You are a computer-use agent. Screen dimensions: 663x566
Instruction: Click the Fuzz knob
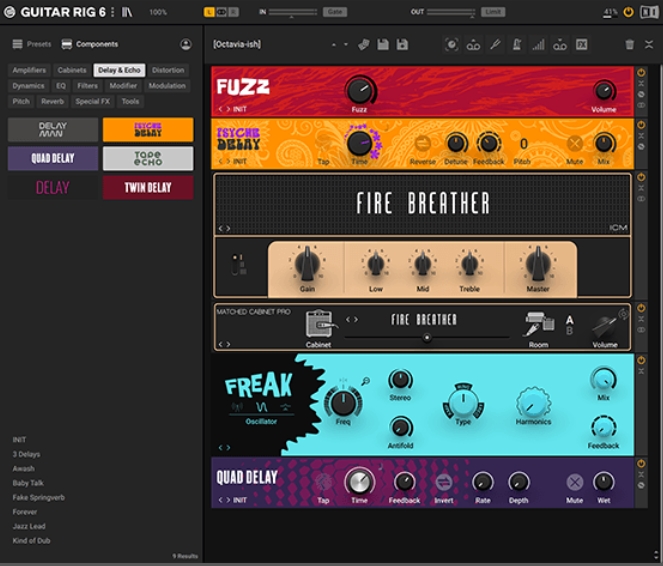pyautogui.click(x=360, y=90)
